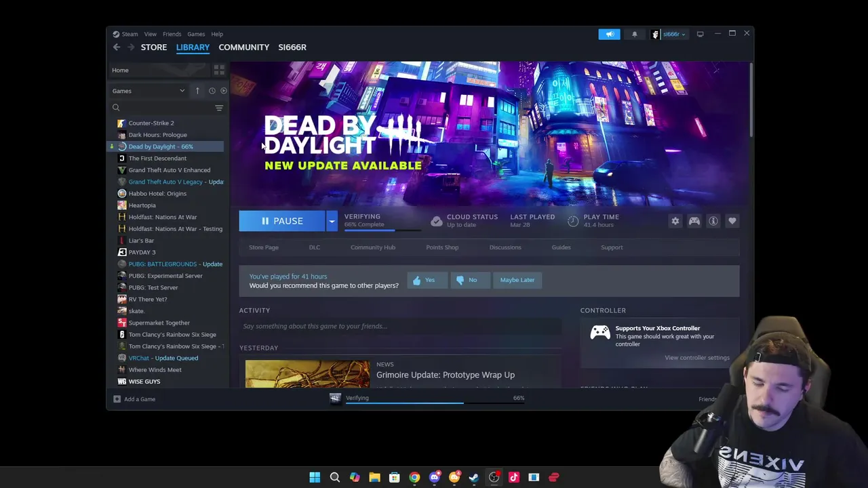Open the Store Page tab

tap(264, 247)
